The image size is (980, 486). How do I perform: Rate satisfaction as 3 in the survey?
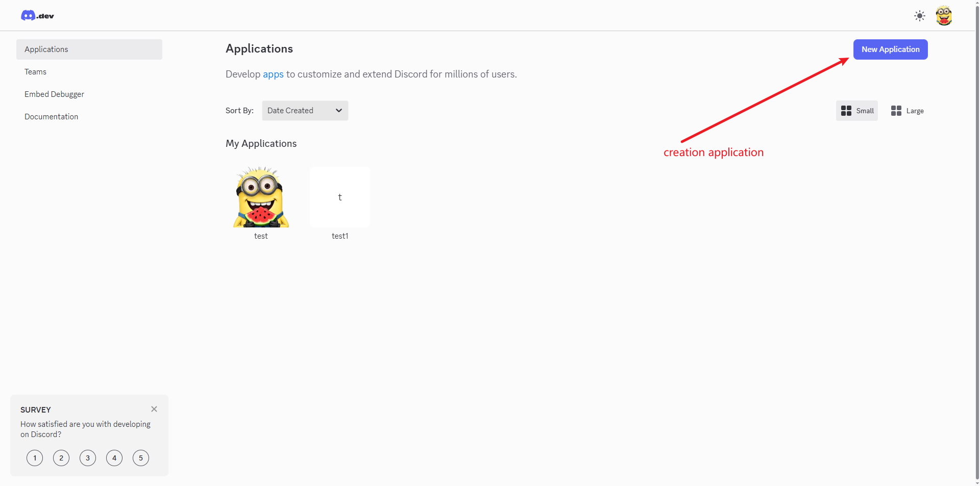[87, 458]
